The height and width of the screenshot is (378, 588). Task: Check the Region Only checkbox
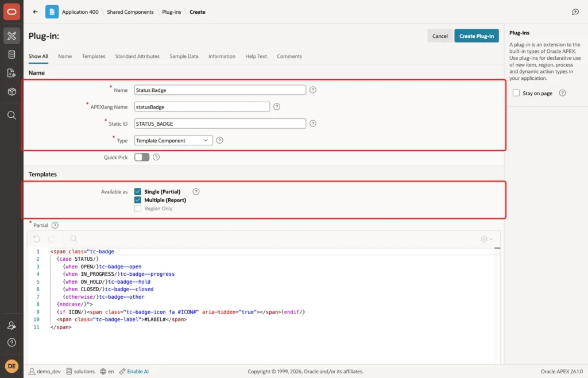[138, 209]
